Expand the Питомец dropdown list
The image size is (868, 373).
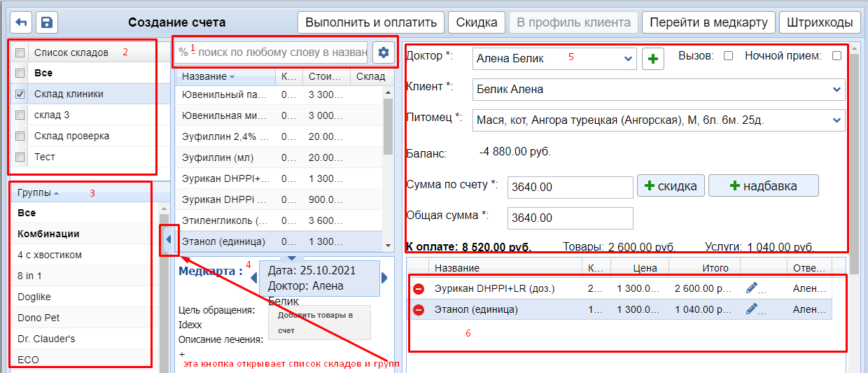(x=836, y=120)
